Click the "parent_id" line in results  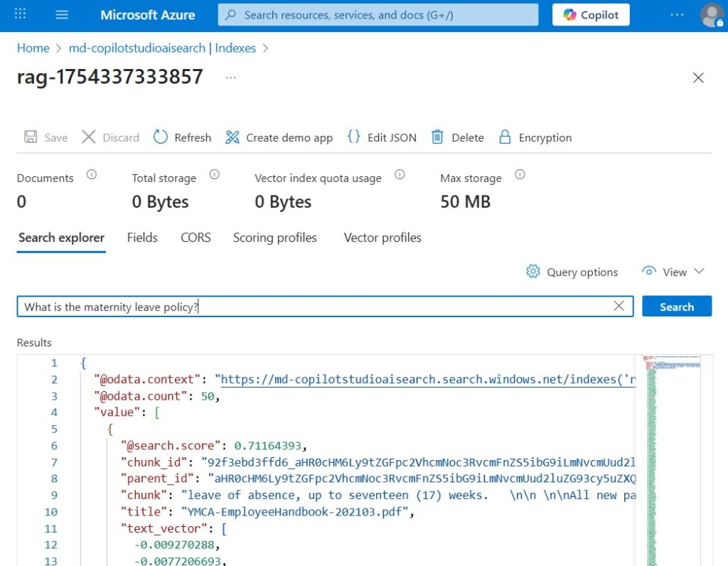point(378,479)
